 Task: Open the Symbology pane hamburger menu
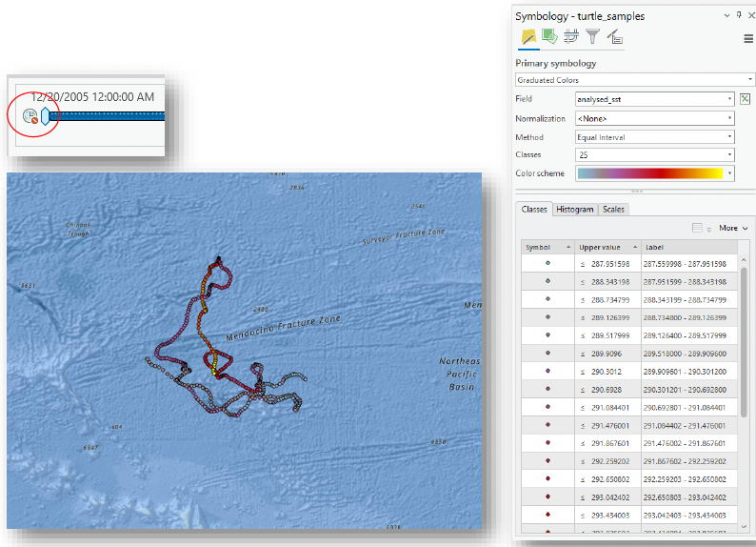click(x=748, y=38)
